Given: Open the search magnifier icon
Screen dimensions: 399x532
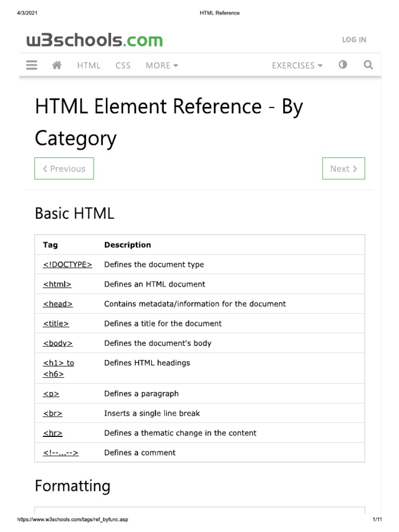Looking at the screenshot, I should click(x=368, y=65).
